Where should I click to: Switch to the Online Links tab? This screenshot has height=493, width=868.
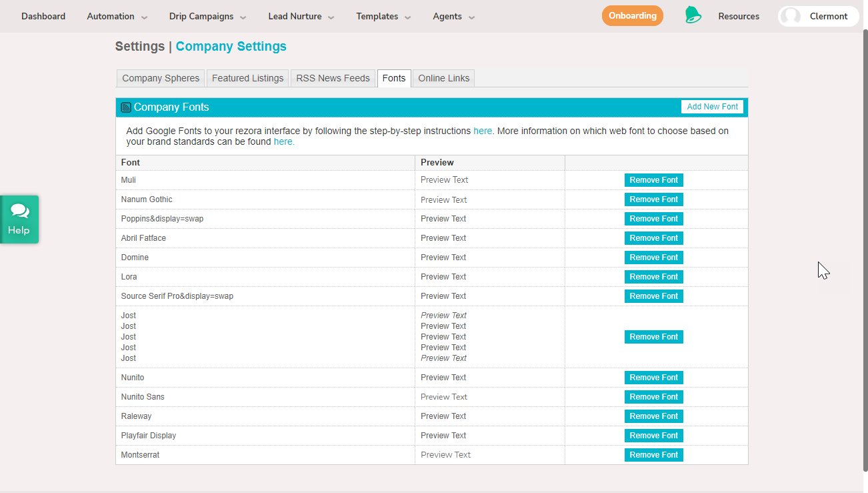coord(444,78)
